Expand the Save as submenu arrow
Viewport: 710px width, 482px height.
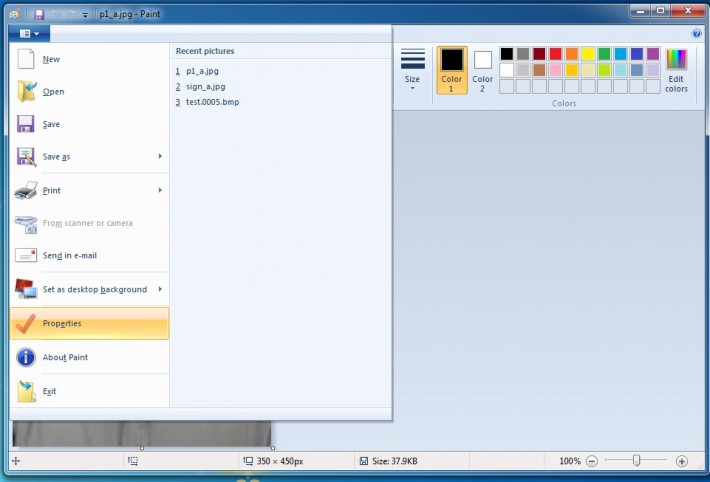(x=160, y=156)
